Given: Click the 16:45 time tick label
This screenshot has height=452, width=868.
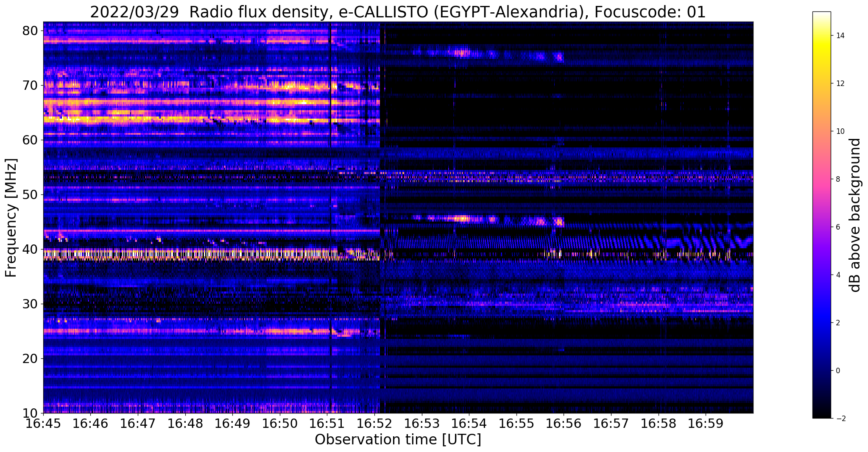Looking at the screenshot, I should [43, 423].
